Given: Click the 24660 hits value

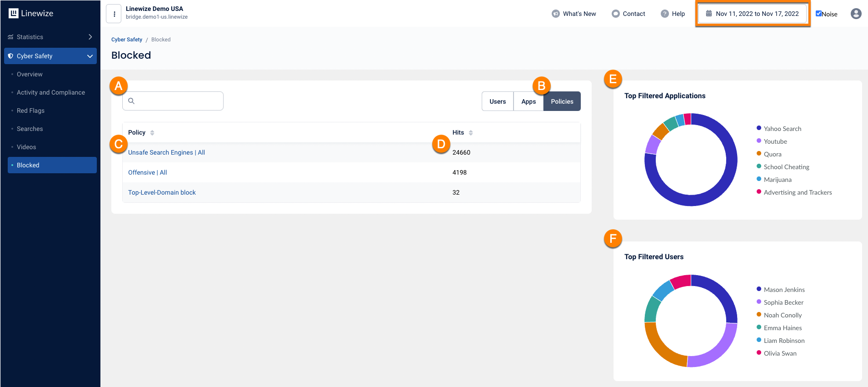Looking at the screenshot, I should point(461,152).
